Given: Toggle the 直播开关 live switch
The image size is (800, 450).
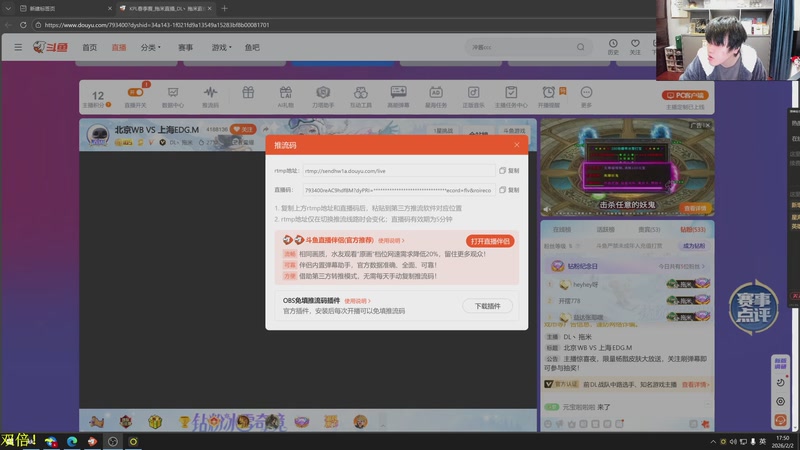Looking at the screenshot, I should [136, 92].
